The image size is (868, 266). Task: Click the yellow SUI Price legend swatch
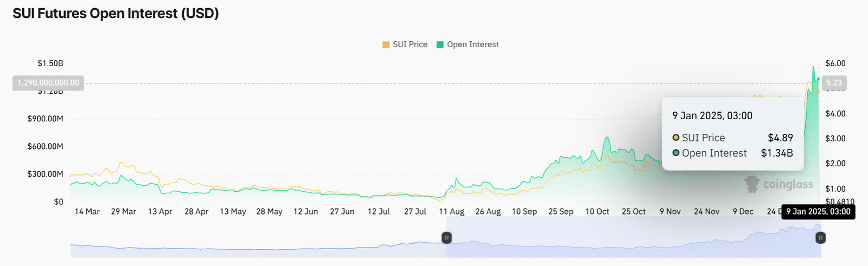(x=386, y=45)
